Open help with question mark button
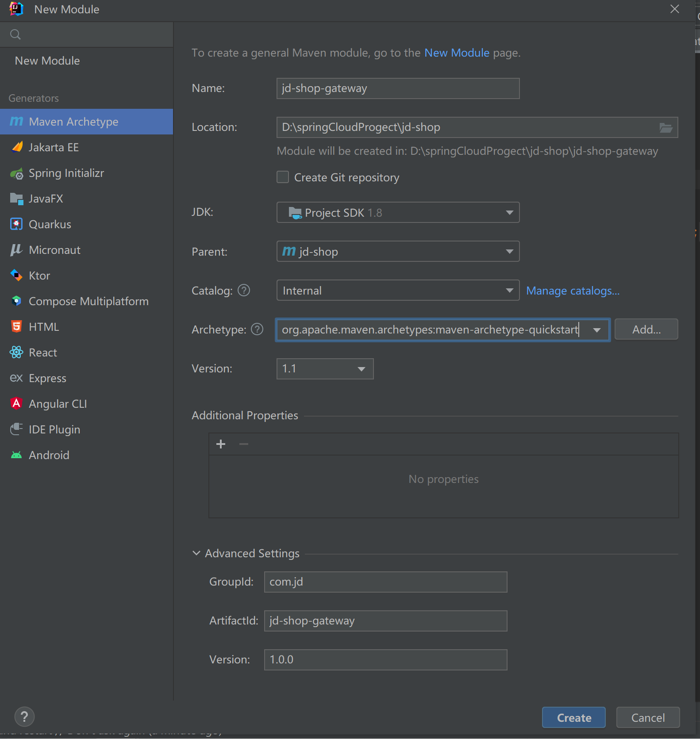 (x=24, y=717)
